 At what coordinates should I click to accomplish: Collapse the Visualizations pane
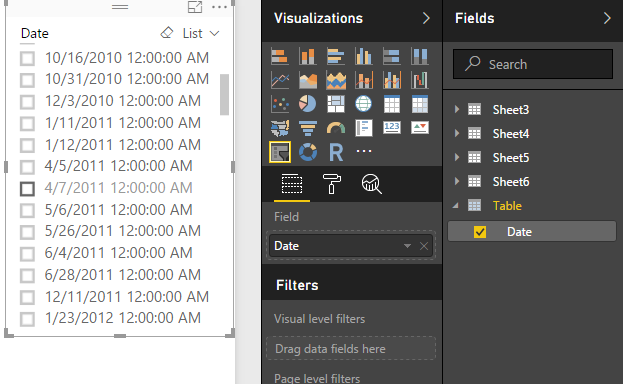point(426,18)
